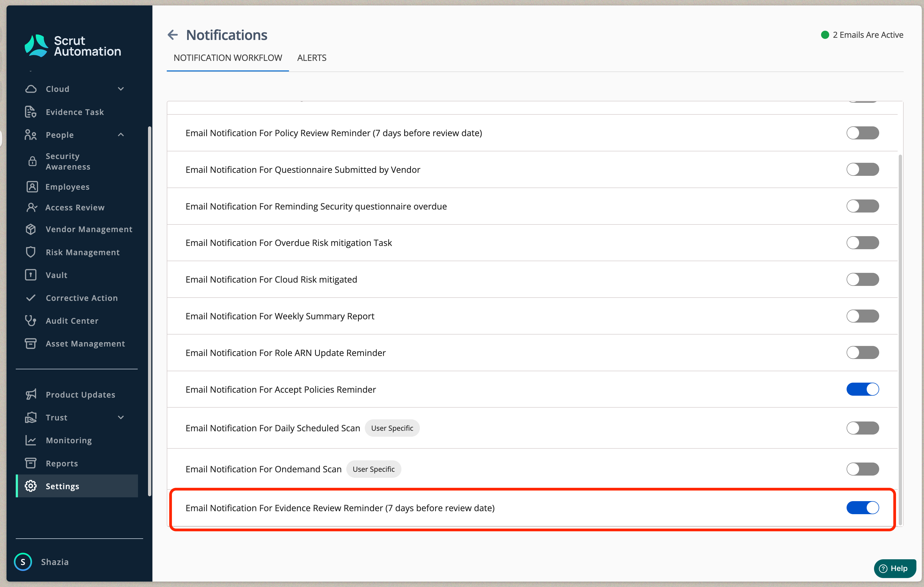Enable Cloud Risk mitigated notification toggle
Viewport: 924px width, 587px height.
(863, 279)
